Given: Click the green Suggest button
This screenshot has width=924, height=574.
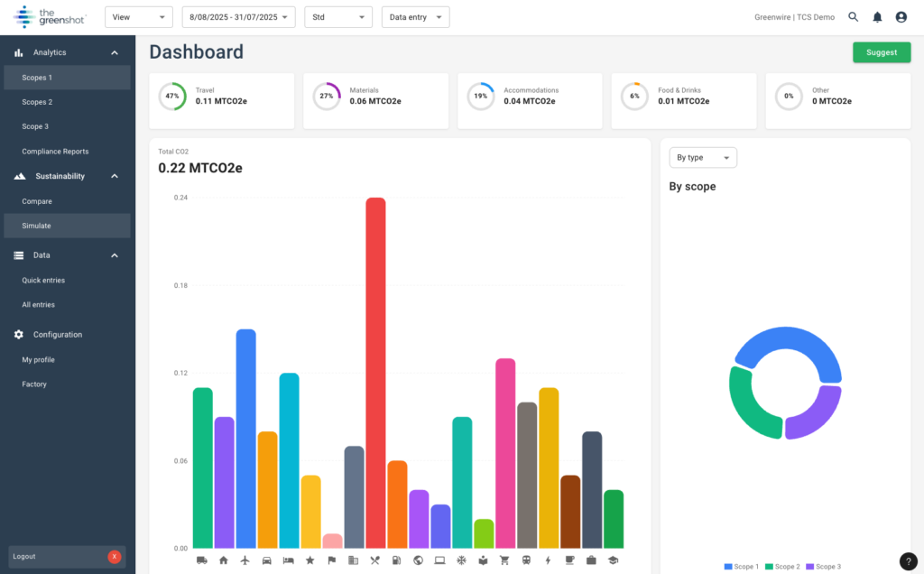Looking at the screenshot, I should click(882, 51).
